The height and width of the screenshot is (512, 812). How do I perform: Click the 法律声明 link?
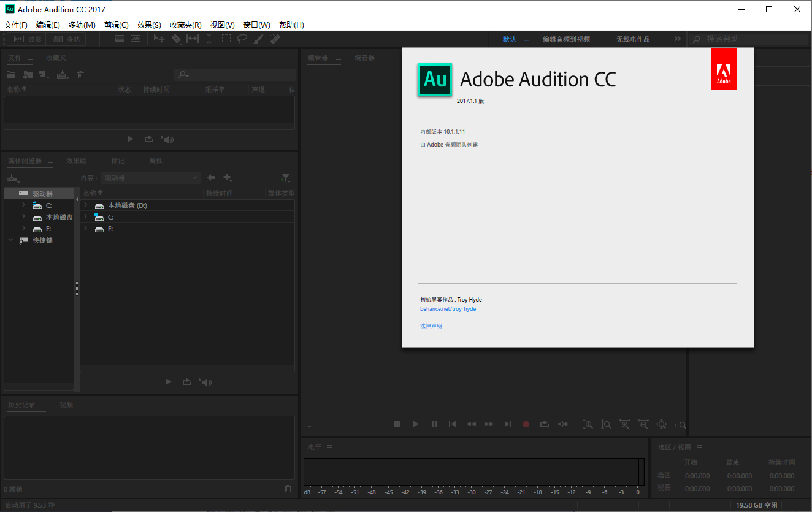pos(431,326)
